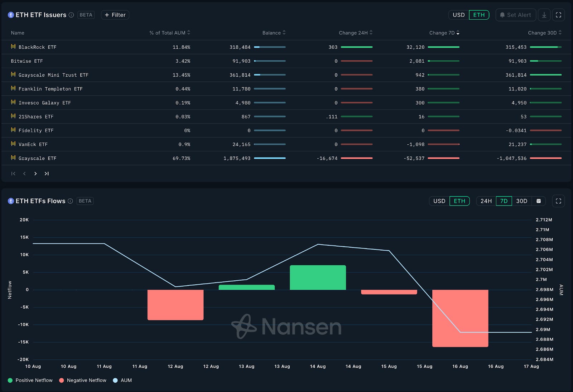
Task: Click BlackRock Change 7D green bar
Action: [443, 47]
